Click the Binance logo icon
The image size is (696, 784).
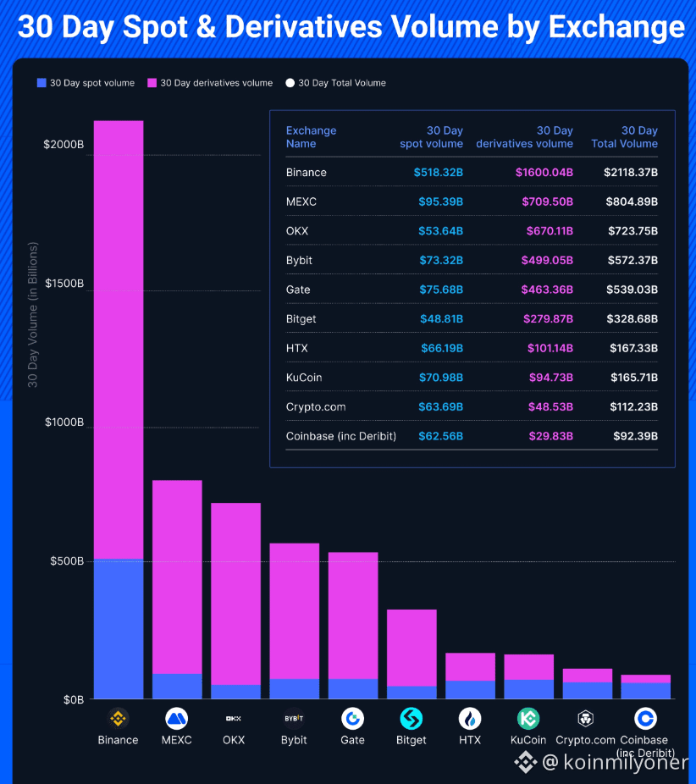(x=118, y=719)
